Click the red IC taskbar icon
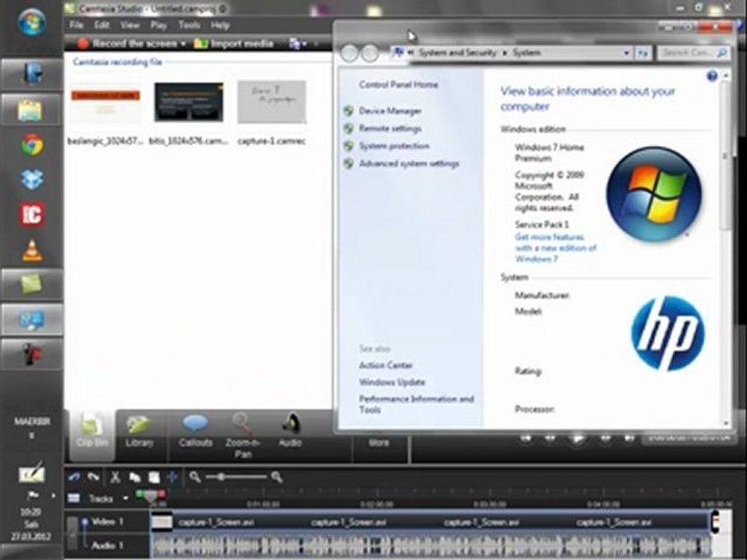 (x=31, y=215)
